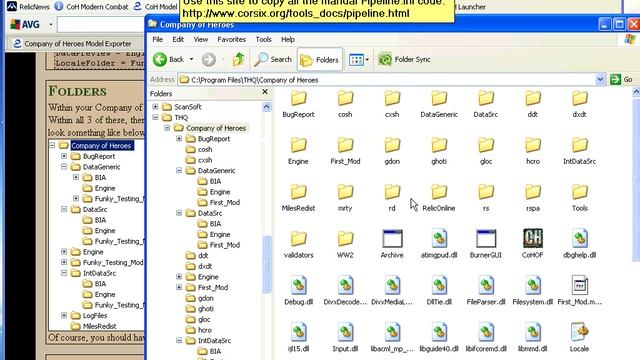Collapse the DataSrc node in Explorer tree
The height and width of the screenshot is (360, 640).
point(179,213)
